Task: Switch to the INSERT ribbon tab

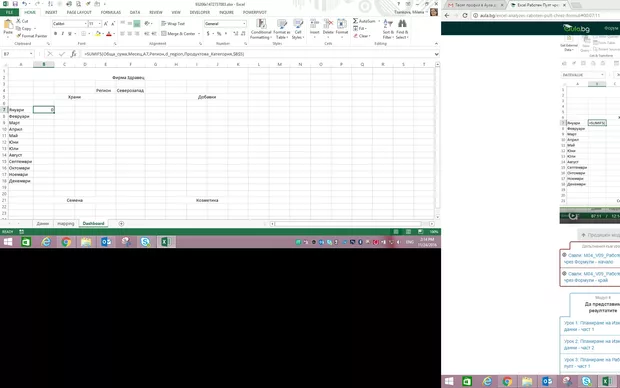Action: [x=51, y=13]
